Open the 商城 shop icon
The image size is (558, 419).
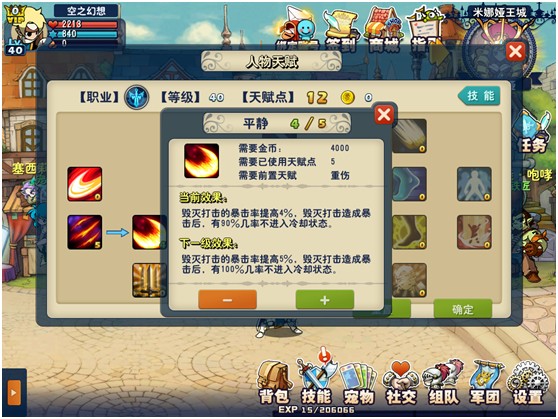coord(384,31)
